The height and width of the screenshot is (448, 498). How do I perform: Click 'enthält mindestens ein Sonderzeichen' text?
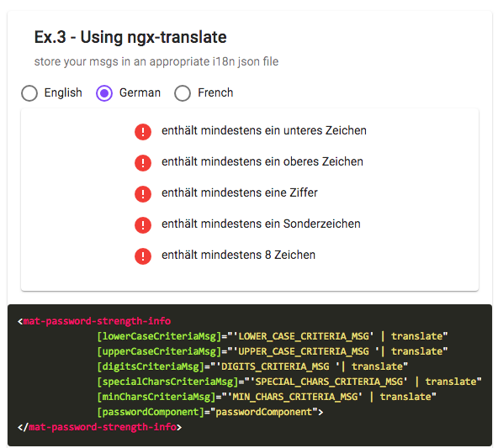click(261, 224)
